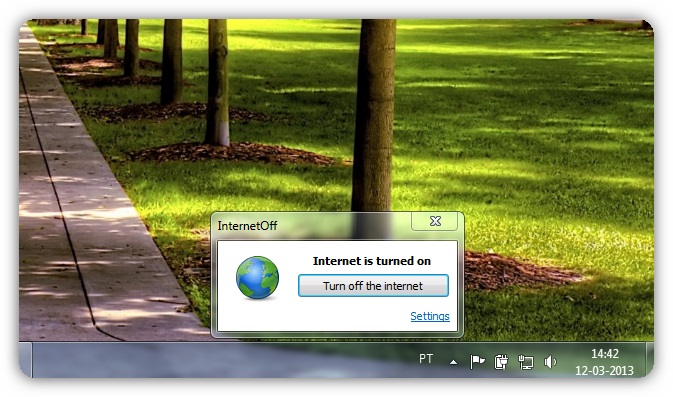Click the date 12-03-2013 in taskbar
Image resolution: width=673 pixels, height=397 pixels.
604,370
